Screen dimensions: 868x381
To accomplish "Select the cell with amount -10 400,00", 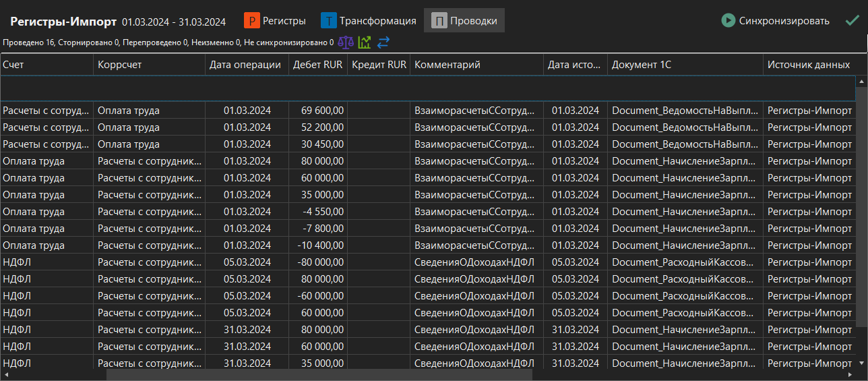I will click(317, 245).
